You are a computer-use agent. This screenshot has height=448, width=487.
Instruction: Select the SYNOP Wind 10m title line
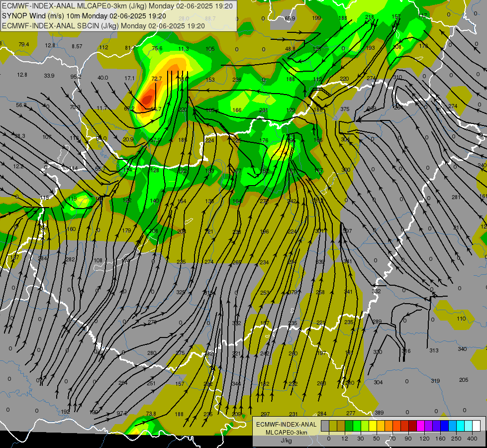click(84, 16)
